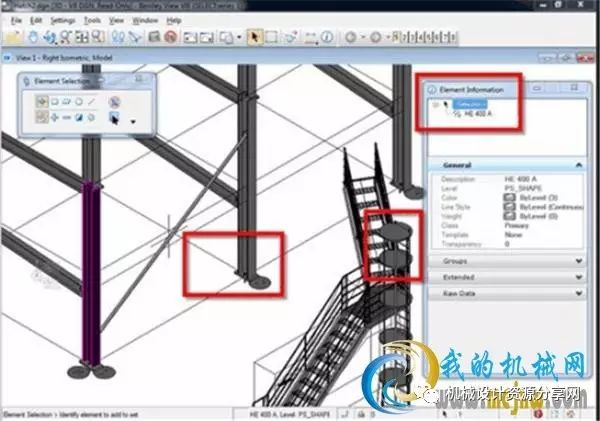Expand the Groups section

pos(577,260)
